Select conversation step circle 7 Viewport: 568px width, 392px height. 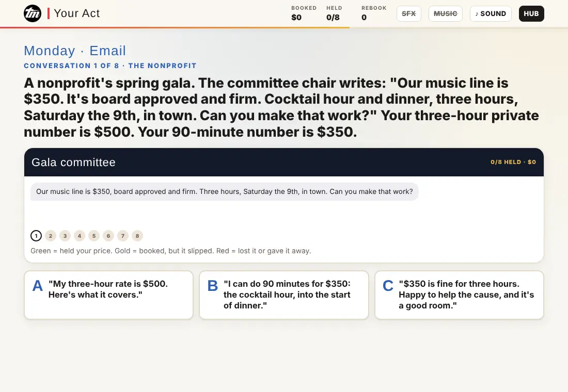pos(123,236)
